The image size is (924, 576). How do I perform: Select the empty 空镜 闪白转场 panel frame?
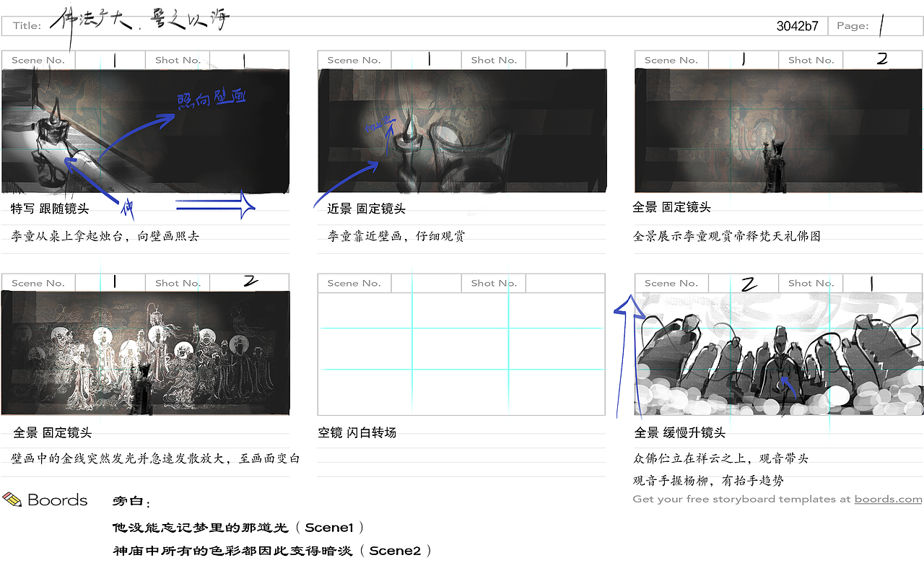click(462, 354)
